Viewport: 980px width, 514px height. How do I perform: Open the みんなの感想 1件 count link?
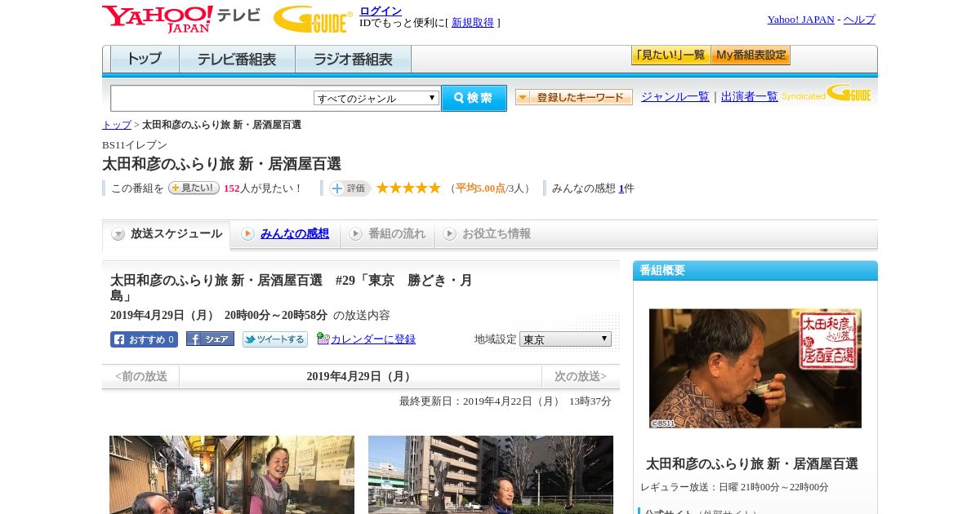tap(621, 188)
